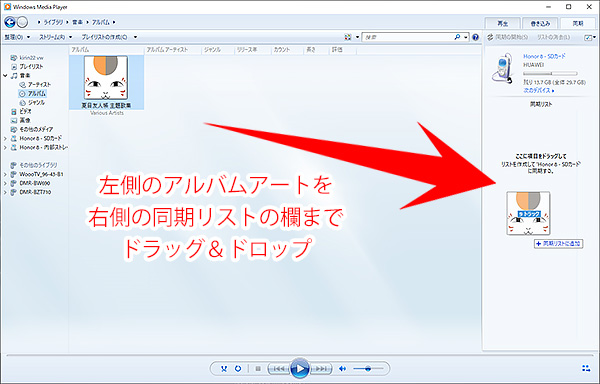The height and width of the screenshot is (384, 600).
Task: Expand the WoooTV_96-43-81 node
Action: point(5,174)
